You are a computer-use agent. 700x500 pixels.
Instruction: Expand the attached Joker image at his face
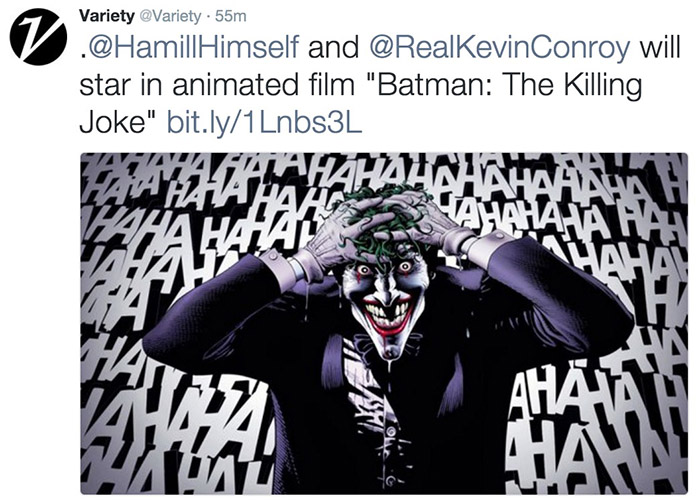click(382, 290)
